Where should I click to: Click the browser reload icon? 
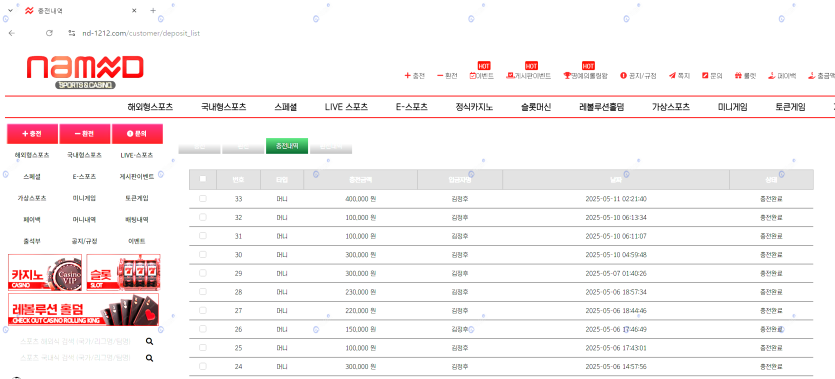[x=49, y=33]
